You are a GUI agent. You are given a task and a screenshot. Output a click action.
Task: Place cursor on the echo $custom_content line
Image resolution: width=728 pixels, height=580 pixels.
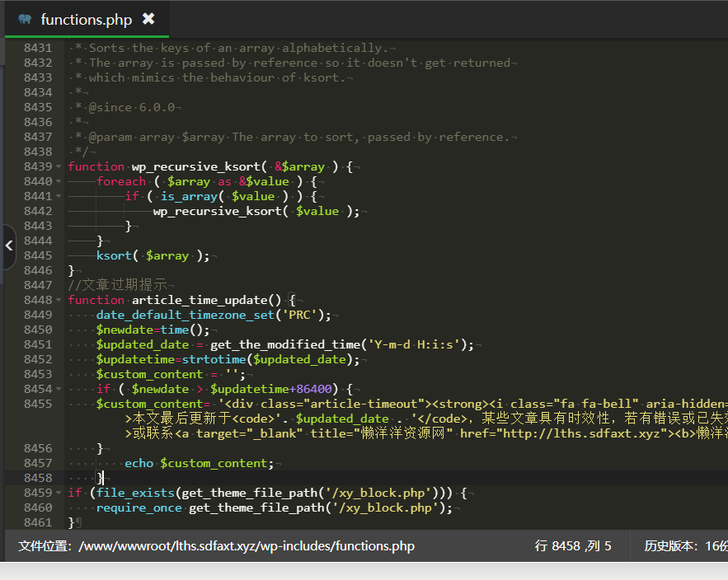(198, 463)
